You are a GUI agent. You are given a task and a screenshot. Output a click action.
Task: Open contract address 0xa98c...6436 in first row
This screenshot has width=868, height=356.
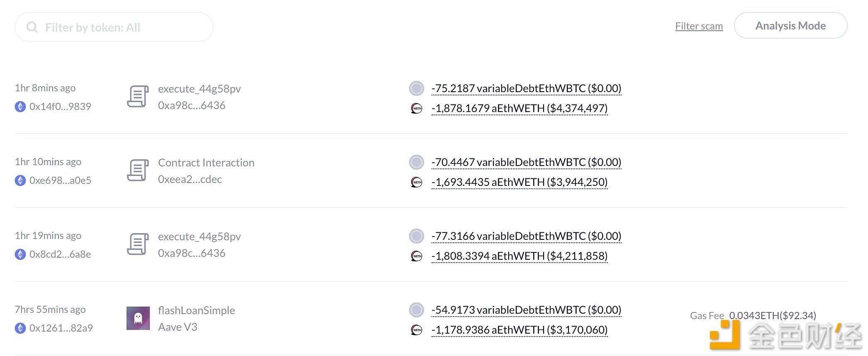(192, 105)
